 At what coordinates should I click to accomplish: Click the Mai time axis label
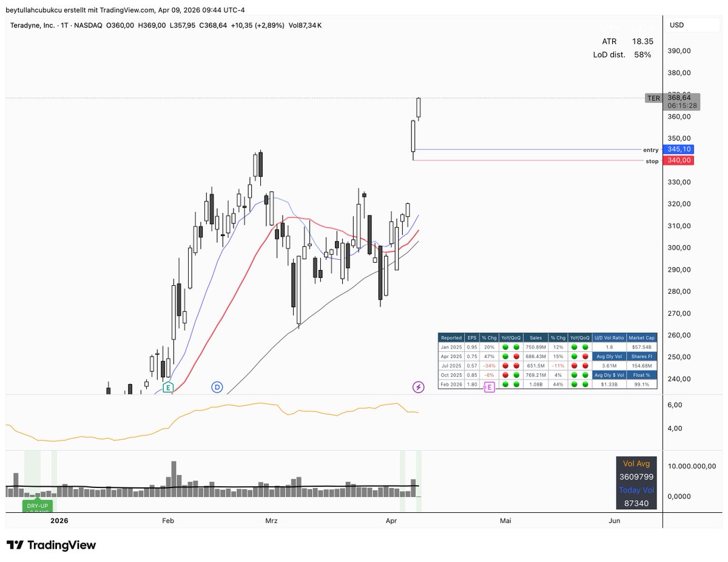(505, 520)
